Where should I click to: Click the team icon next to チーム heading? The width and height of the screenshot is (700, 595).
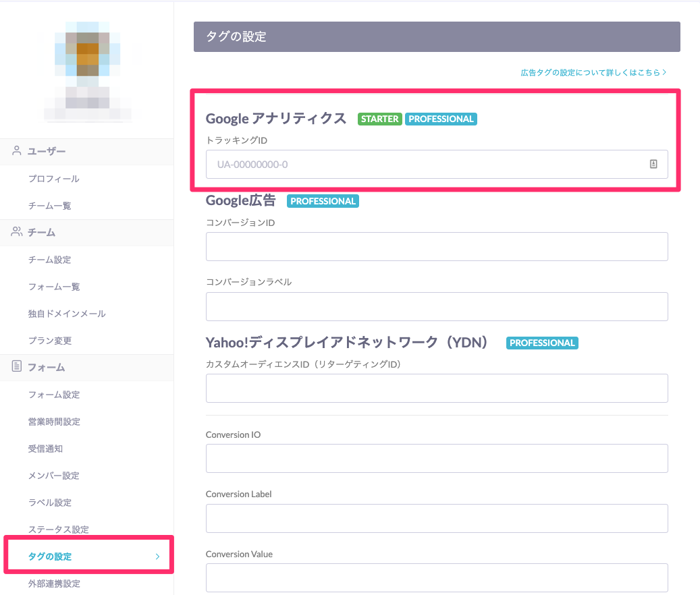pos(16,232)
